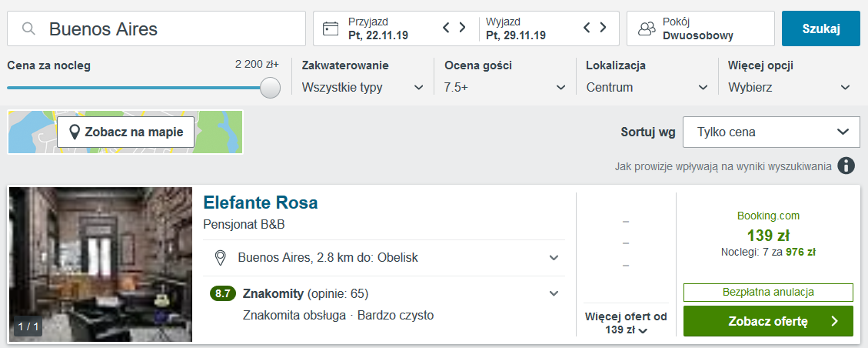The image size is (868, 348).
Task: Expand the Znakomity rating details
Action: point(554,293)
